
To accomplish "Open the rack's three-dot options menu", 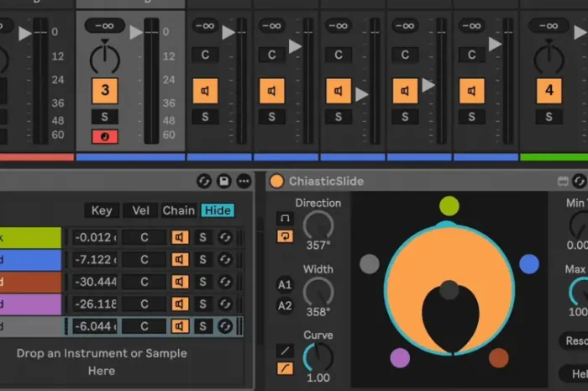I will pyautogui.click(x=244, y=182).
